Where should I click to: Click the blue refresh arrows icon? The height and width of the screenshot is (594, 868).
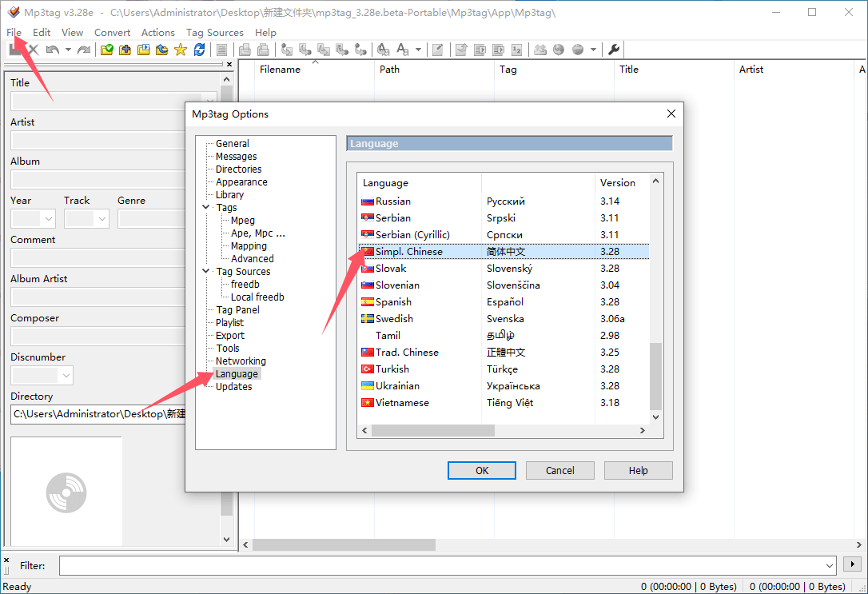click(199, 50)
